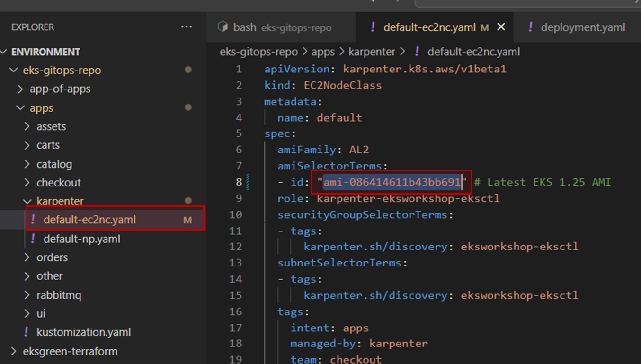Expand the app-of-apps folder
641x364 pixels.
[60, 89]
